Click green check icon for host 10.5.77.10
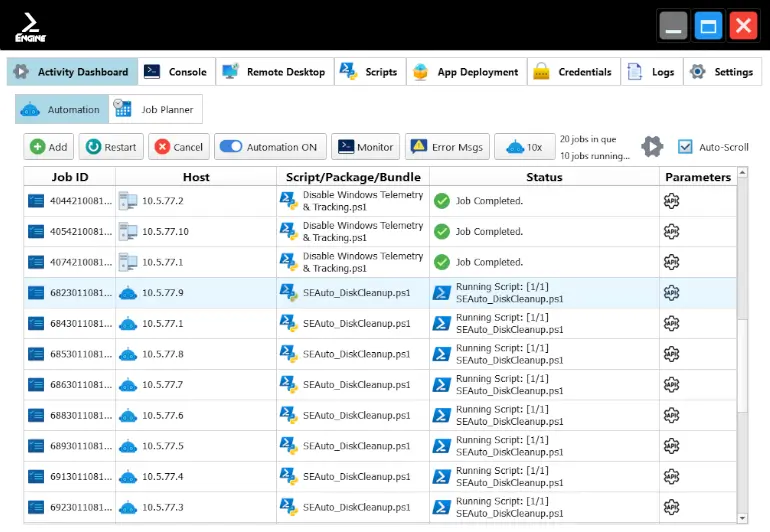770x532 pixels. [441, 232]
